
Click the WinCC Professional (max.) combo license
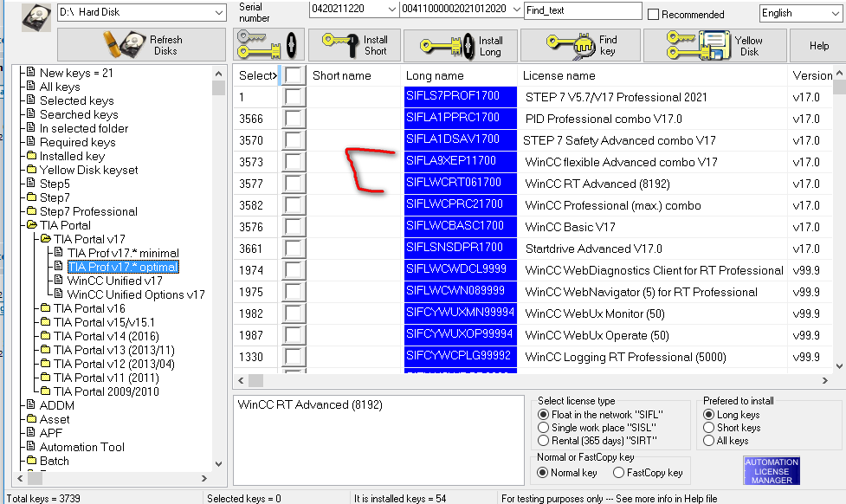(613, 205)
